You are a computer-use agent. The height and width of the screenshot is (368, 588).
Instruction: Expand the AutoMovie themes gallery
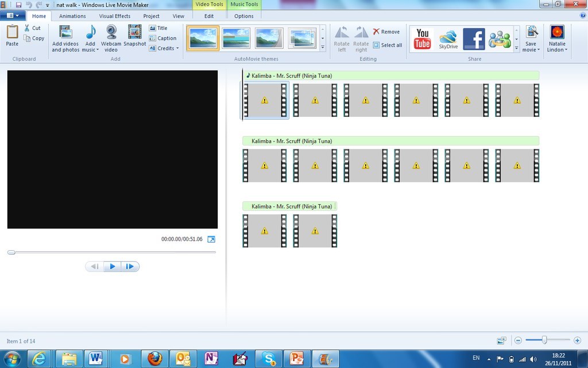(x=323, y=47)
